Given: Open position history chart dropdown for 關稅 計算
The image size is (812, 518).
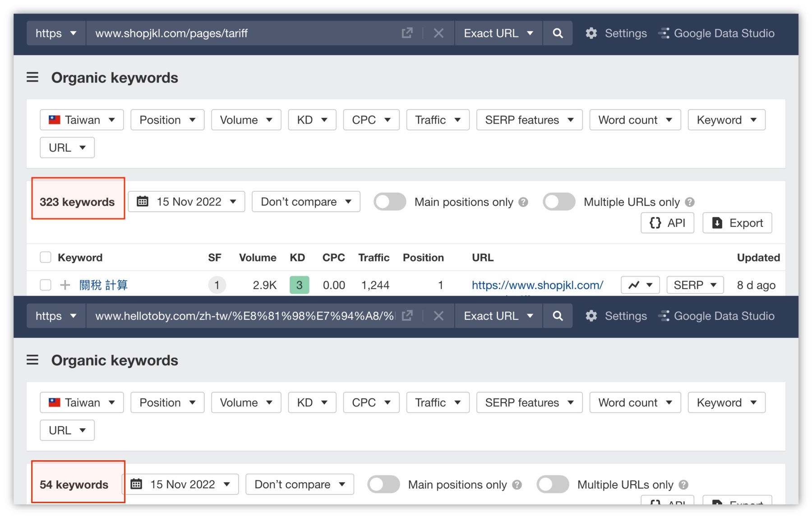Looking at the screenshot, I should click(640, 285).
